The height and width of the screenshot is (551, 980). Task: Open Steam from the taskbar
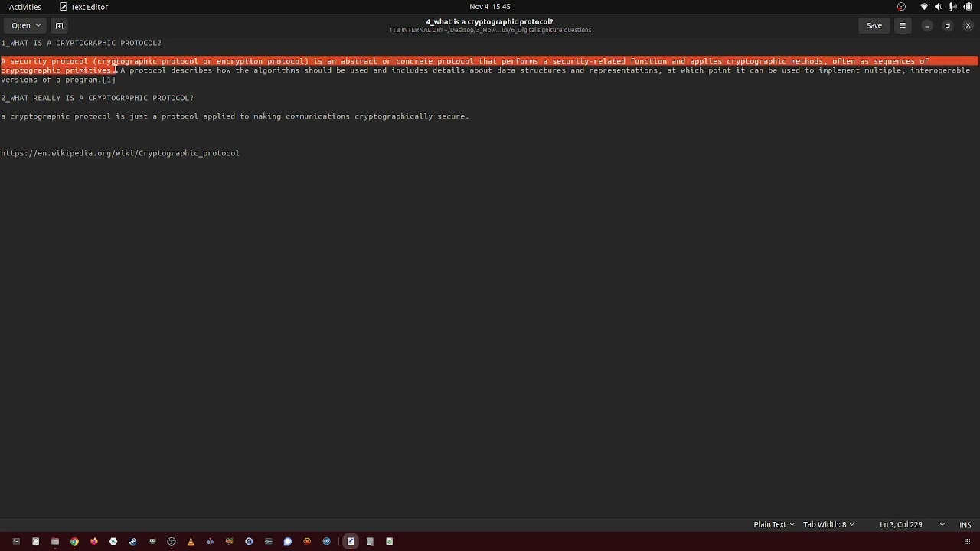click(x=132, y=541)
